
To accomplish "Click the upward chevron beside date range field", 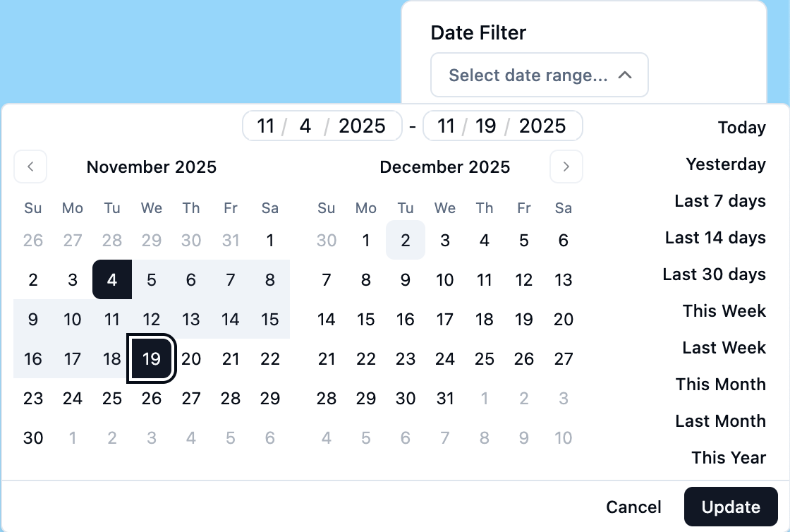I will [x=624, y=74].
